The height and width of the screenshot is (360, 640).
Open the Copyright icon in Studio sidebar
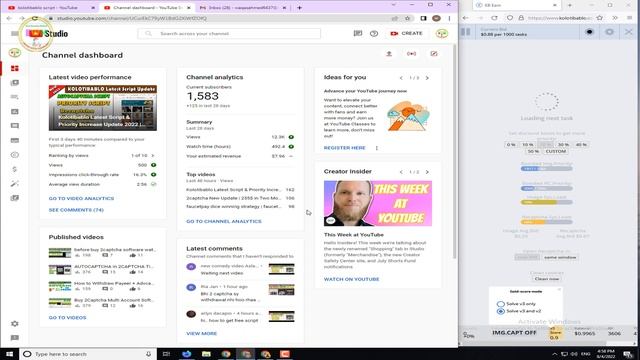coord(15,155)
